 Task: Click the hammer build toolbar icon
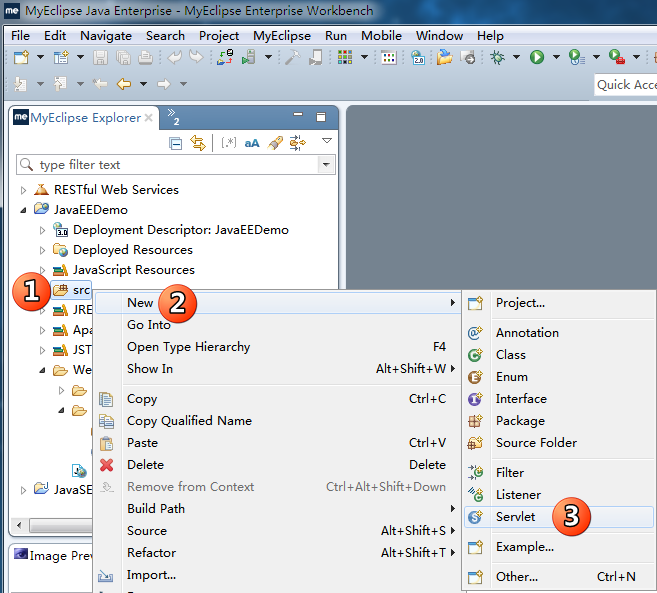(292, 57)
